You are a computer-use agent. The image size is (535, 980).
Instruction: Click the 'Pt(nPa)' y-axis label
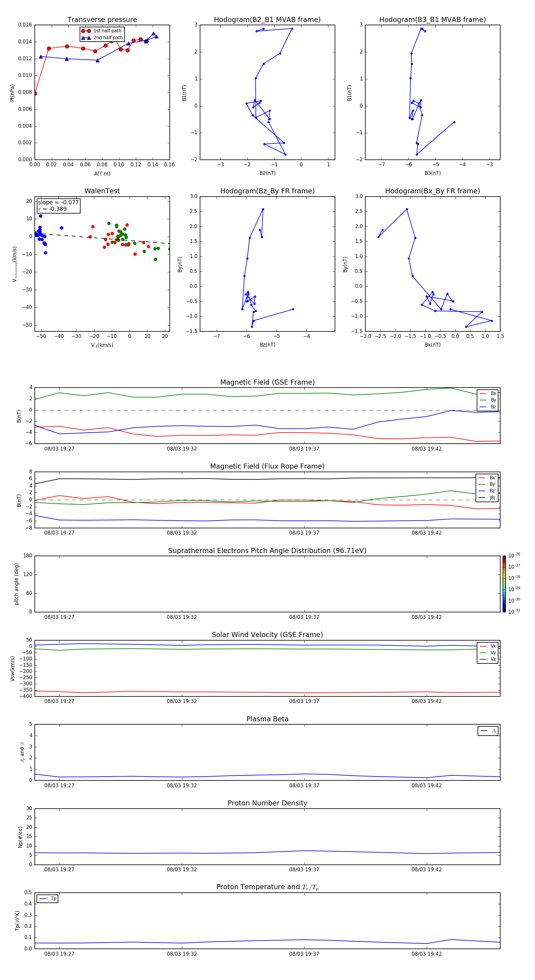point(12,93)
